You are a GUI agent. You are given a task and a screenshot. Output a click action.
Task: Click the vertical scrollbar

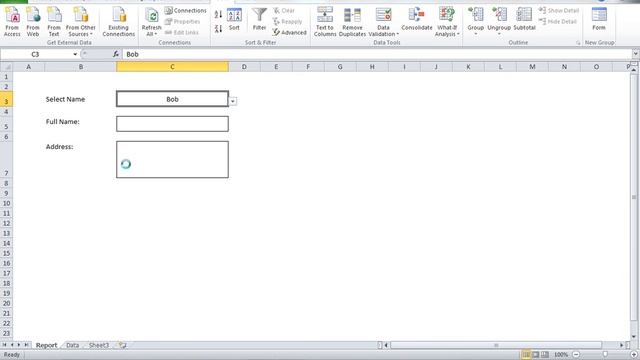click(x=634, y=197)
